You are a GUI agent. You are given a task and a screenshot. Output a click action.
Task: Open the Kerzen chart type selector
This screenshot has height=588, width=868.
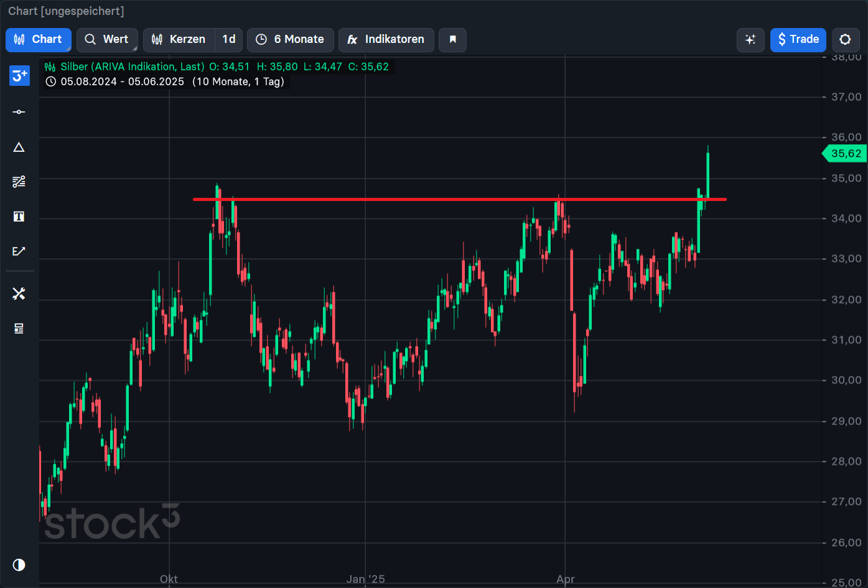[179, 40]
